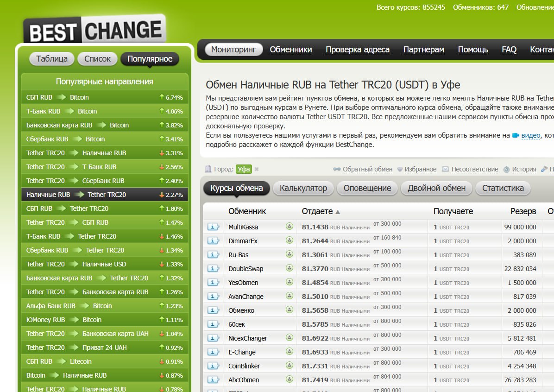Viewport: 554px width, 392px height.
Task: Select СБП RUB to Bitcoin direction
Action: pyautogui.click(x=105, y=97)
